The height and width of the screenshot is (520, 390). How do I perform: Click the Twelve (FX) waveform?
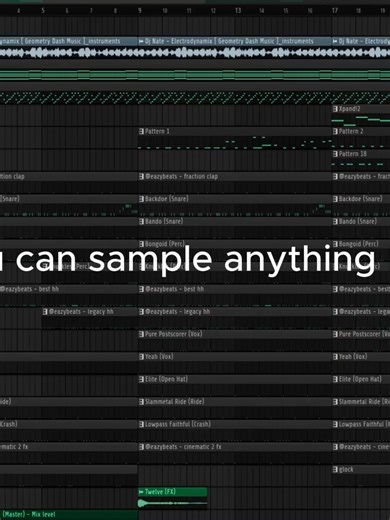173,503
